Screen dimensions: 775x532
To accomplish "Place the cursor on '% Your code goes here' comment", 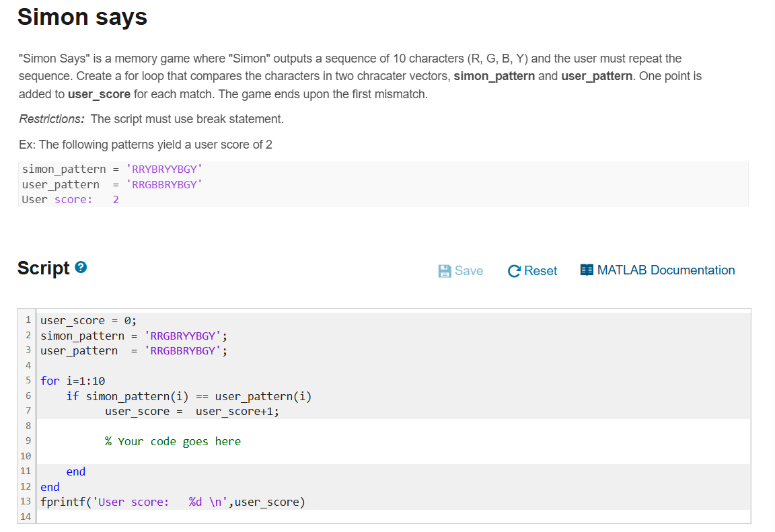I will point(172,442).
